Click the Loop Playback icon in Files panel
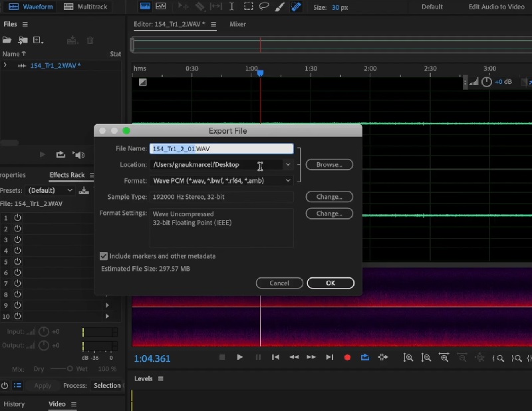 61,155
